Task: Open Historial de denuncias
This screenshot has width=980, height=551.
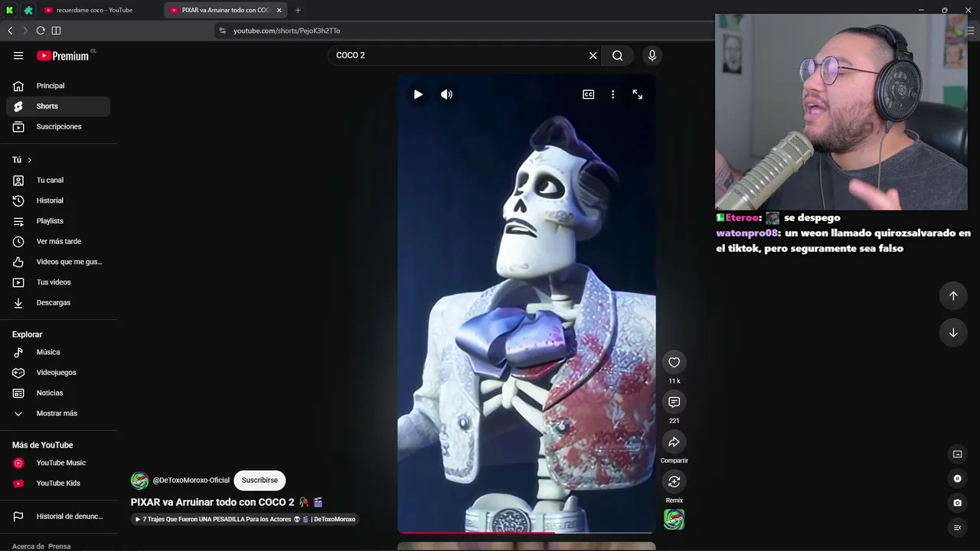Action: (x=58, y=517)
